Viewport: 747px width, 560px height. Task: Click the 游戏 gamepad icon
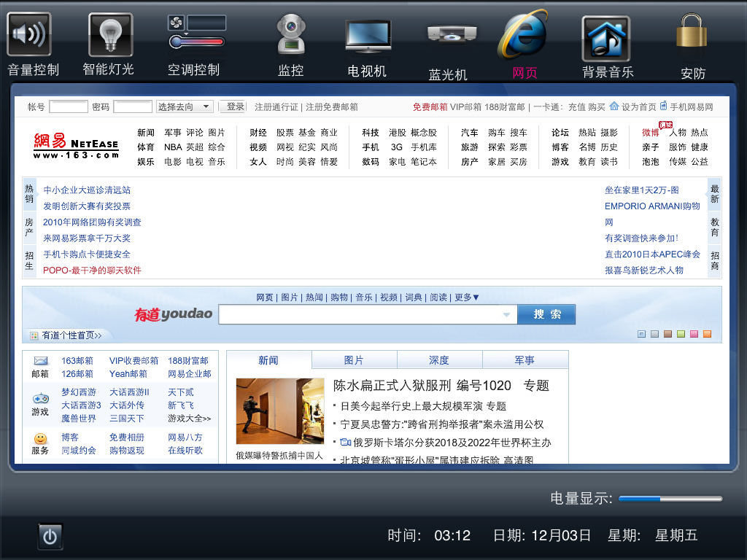click(41, 397)
